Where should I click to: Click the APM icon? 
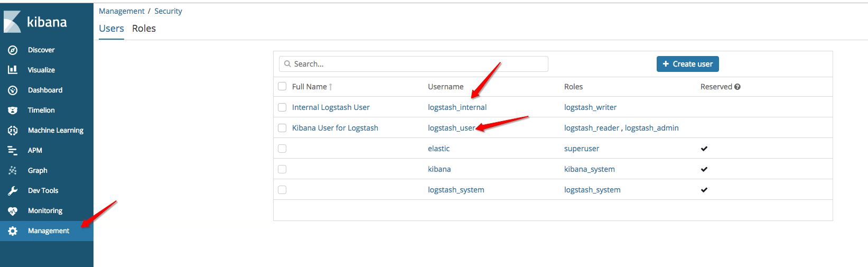pos(13,150)
